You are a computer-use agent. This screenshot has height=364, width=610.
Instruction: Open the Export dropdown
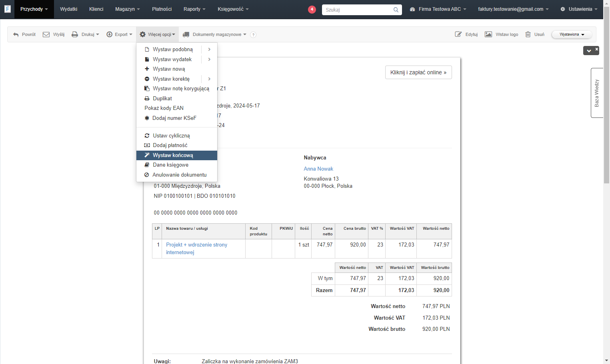click(119, 34)
